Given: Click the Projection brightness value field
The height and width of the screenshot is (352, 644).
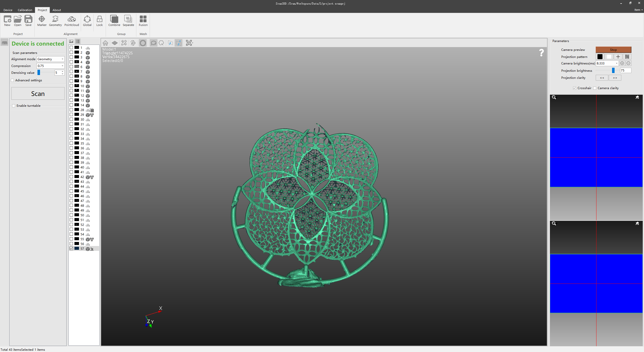Looking at the screenshot, I should coord(626,71).
